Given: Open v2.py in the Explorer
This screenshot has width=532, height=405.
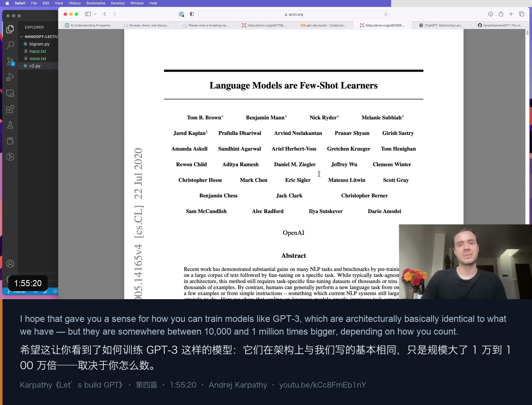Looking at the screenshot, I should [39, 66].
